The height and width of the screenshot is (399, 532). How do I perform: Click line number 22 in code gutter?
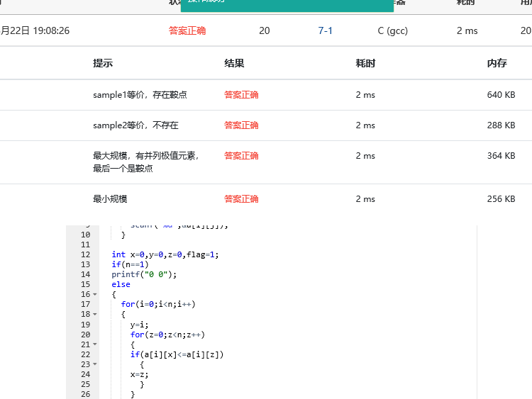(86, 354)
